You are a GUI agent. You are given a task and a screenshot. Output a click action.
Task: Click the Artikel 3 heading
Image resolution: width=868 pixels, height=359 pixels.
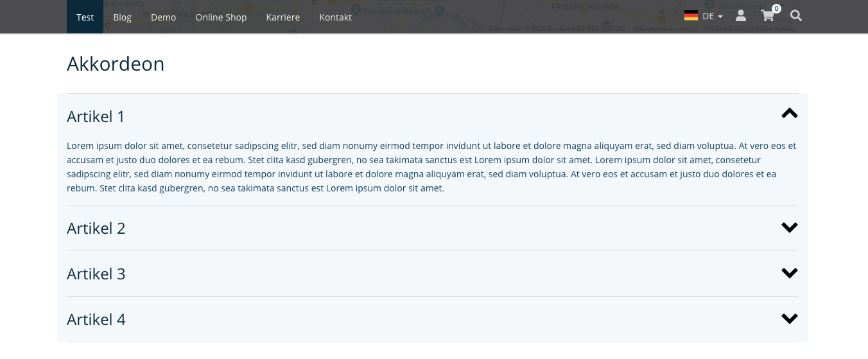point(96,274)
